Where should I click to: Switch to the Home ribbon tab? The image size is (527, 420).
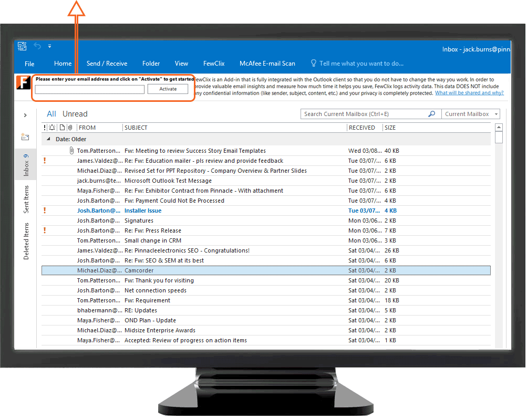[x=63, y=64]
